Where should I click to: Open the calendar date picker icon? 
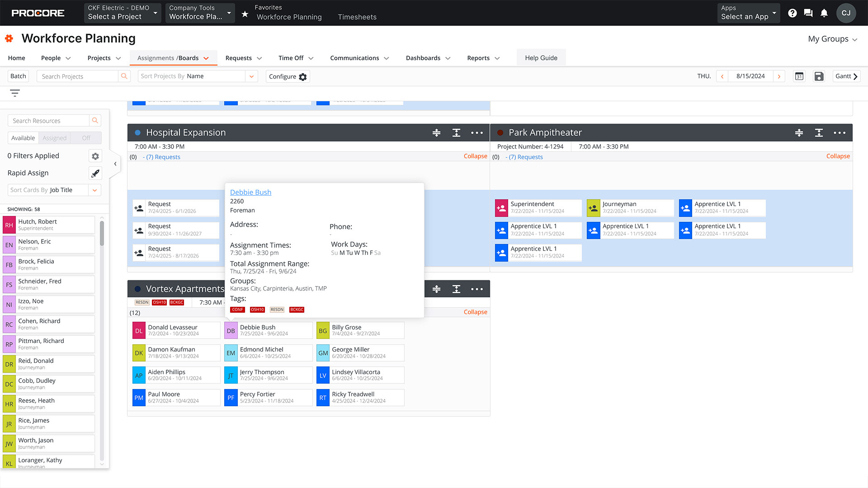tap(799, 76)
